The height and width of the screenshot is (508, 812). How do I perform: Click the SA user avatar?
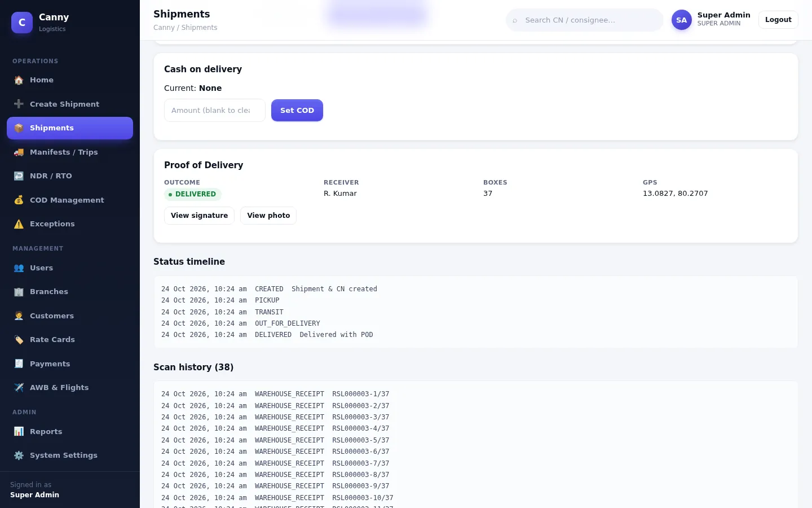click(681, 20)
